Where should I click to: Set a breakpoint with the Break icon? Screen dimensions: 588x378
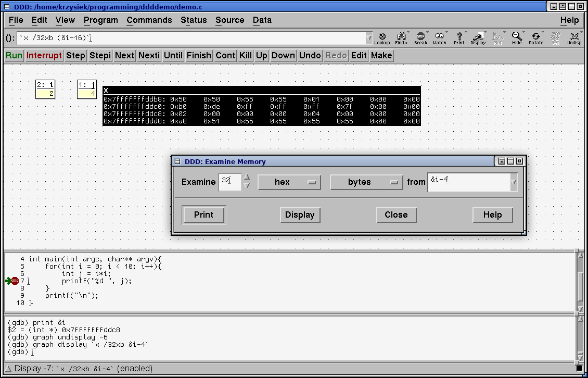421,38
